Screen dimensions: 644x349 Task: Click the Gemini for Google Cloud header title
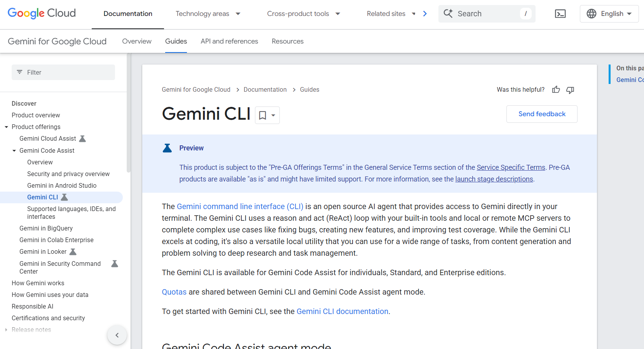57,41
